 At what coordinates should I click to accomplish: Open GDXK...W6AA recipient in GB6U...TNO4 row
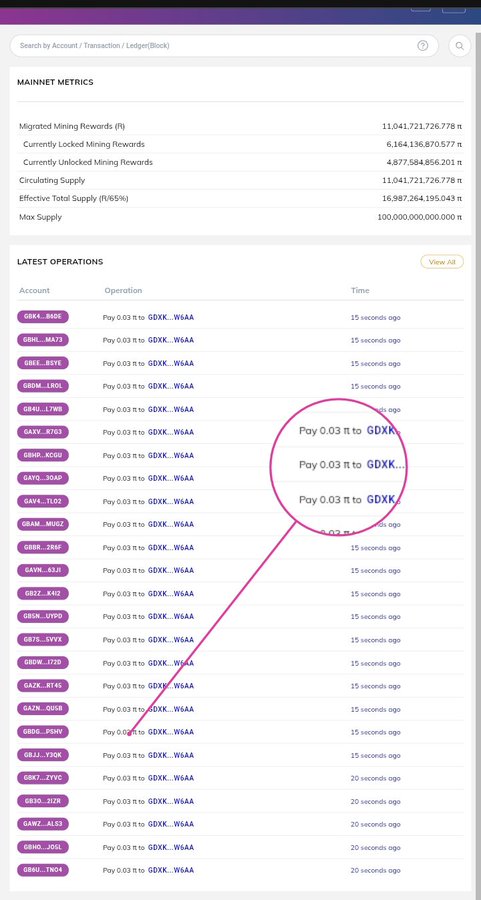[x=170, y=870]
